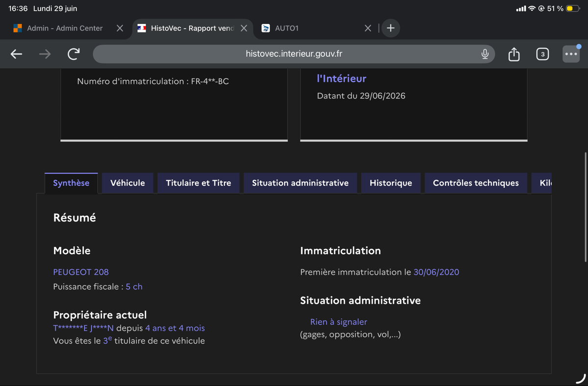The image size is (588, 386).
Task: Click the Rien à signaler status
Action: (x=339, y=322)
